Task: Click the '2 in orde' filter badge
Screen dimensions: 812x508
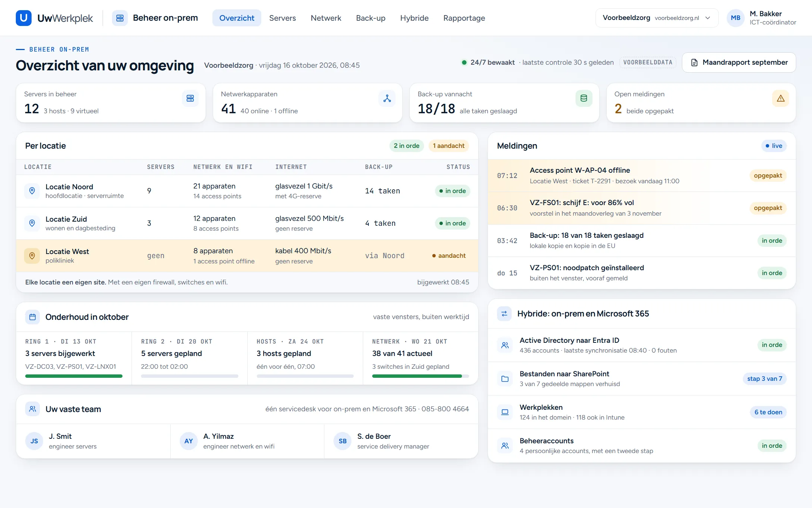Action: 406,146
